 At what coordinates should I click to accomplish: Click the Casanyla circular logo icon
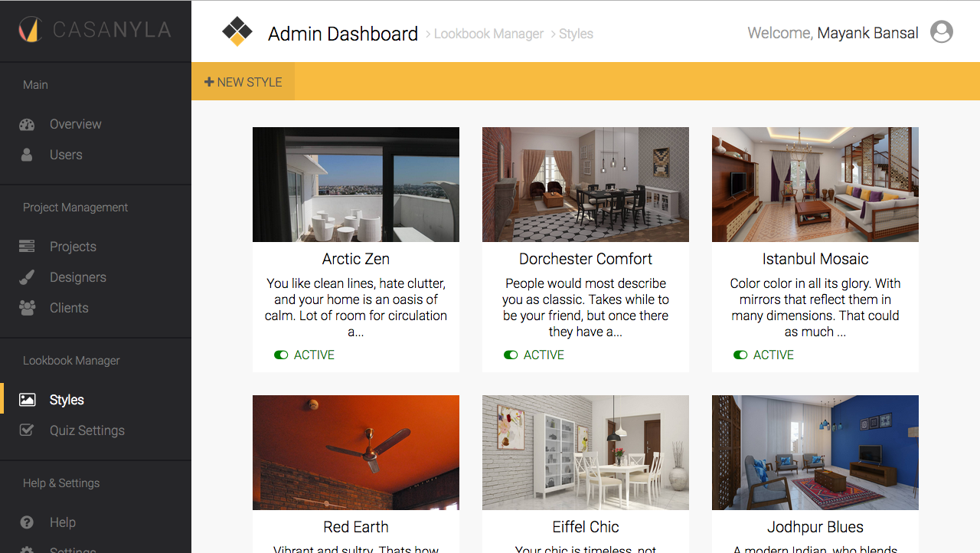pos(29,30)
